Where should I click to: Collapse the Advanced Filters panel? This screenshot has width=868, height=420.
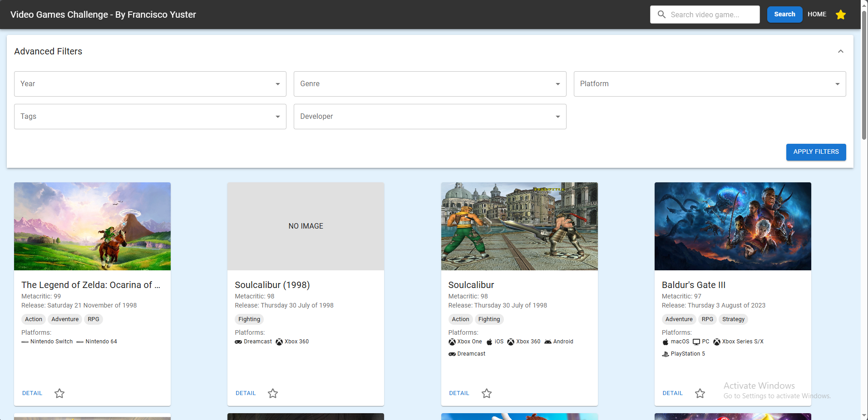[x=840, y=51]
